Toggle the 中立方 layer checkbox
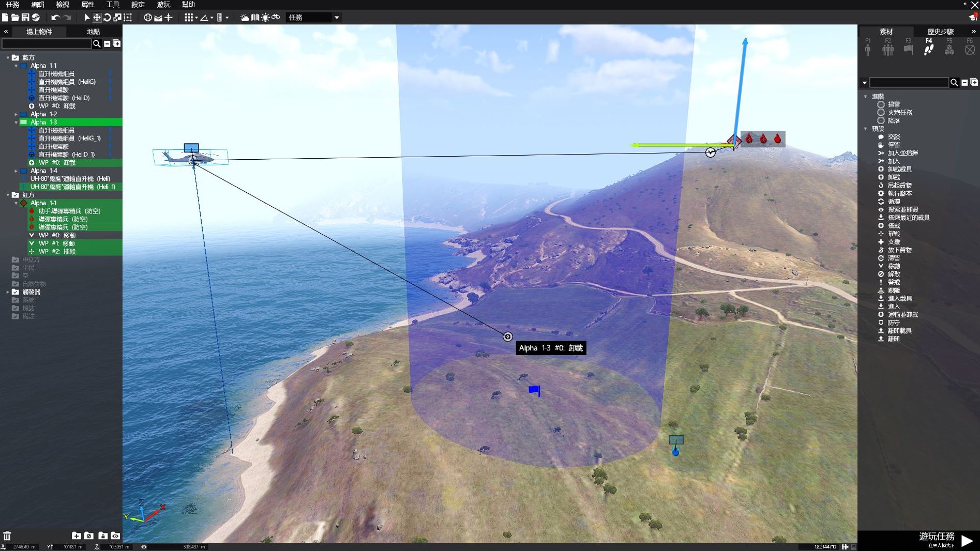980x551 pixels. pyautogui.click(x=16, y=259)
